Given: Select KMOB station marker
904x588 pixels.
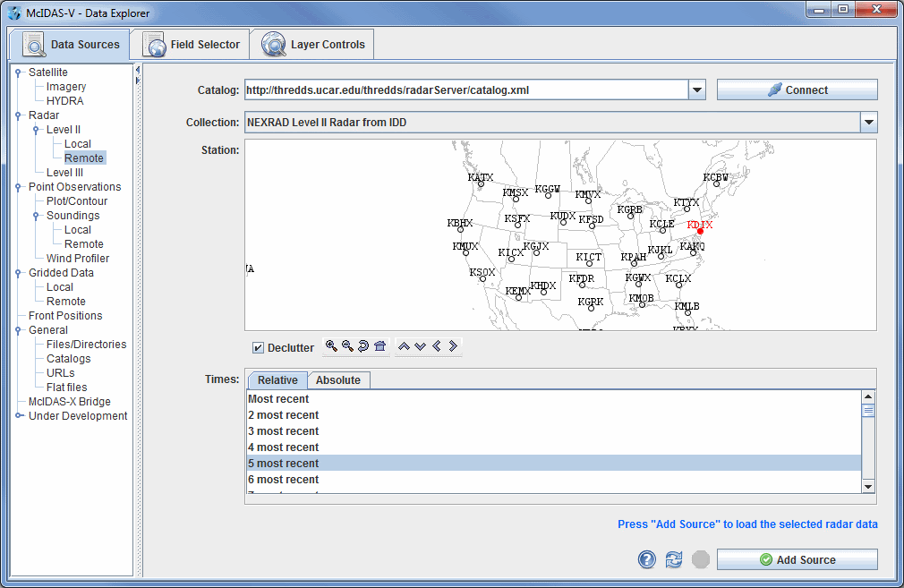Looking at the screenshot, I should coord(642,304).
